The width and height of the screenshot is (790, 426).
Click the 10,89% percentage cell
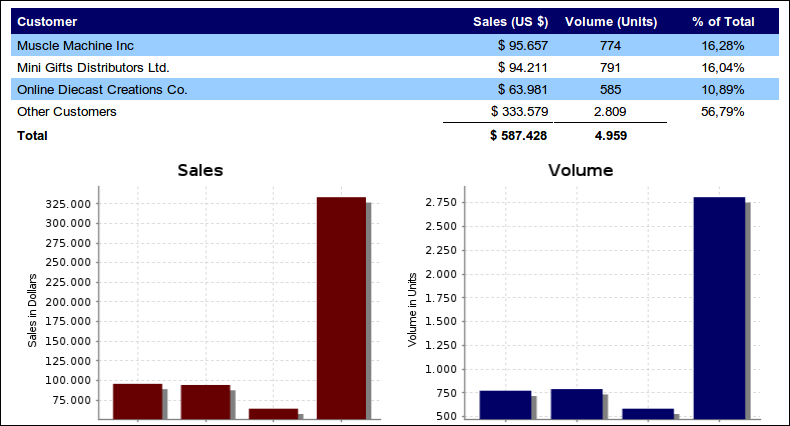[x=722, y=90]
